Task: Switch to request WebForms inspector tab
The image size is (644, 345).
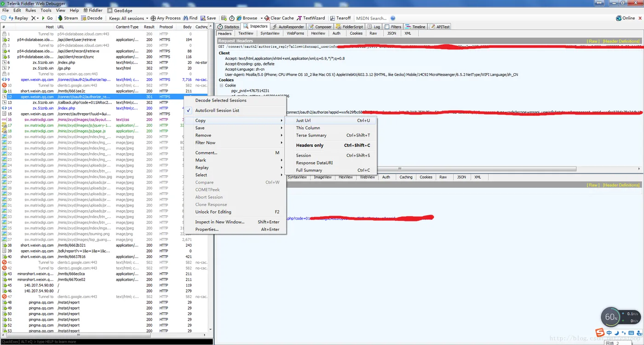Action: pyautogui.click(x=295, y=34)
